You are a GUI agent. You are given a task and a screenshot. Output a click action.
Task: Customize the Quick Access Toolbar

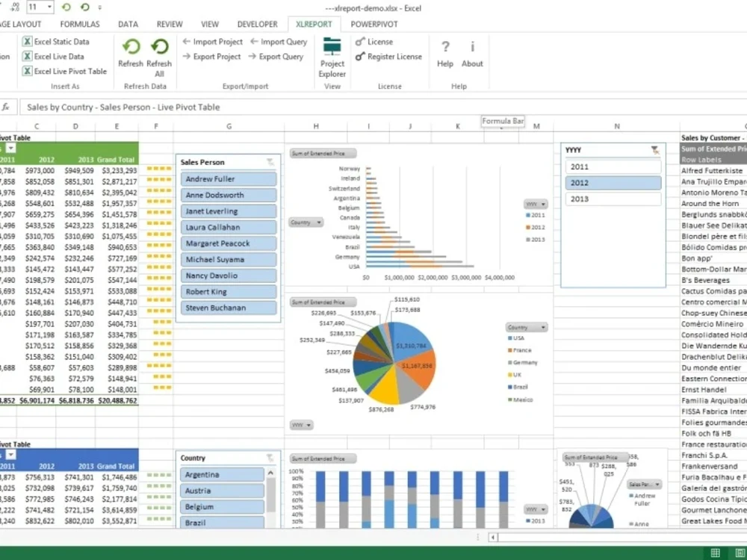pyautogui.click(x=99, y=7)
